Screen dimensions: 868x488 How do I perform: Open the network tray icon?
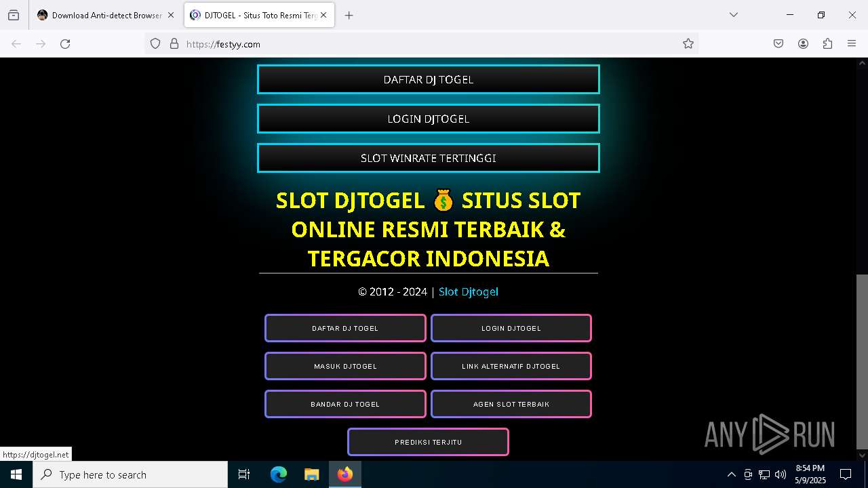click(764, 474)
